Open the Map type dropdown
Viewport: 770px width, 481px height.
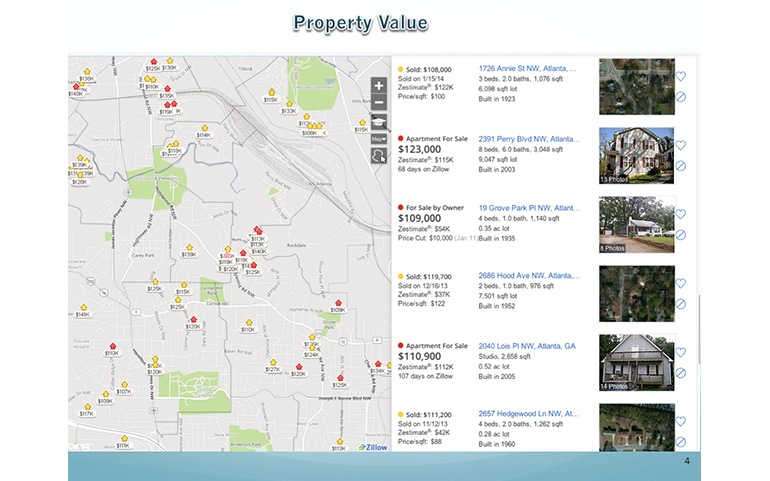pyautogui.click(x=379, y=138)
